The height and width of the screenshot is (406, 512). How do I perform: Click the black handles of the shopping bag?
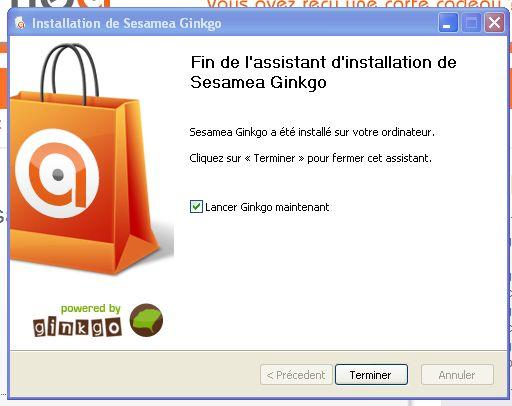(x=70, y=72)
